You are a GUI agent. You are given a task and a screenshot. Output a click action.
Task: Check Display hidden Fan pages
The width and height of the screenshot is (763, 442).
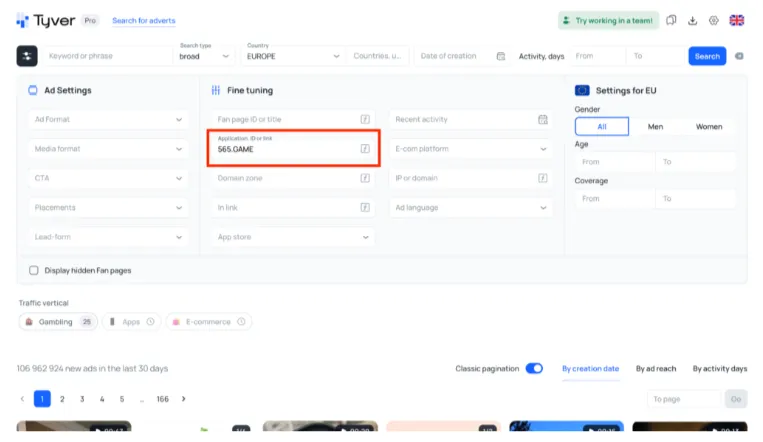coord(34,270)
